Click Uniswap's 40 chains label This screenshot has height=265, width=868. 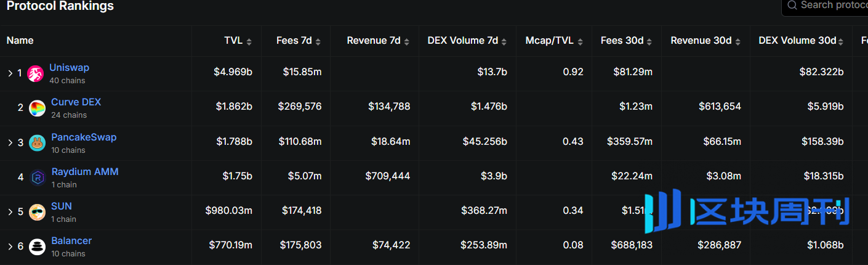67,81
